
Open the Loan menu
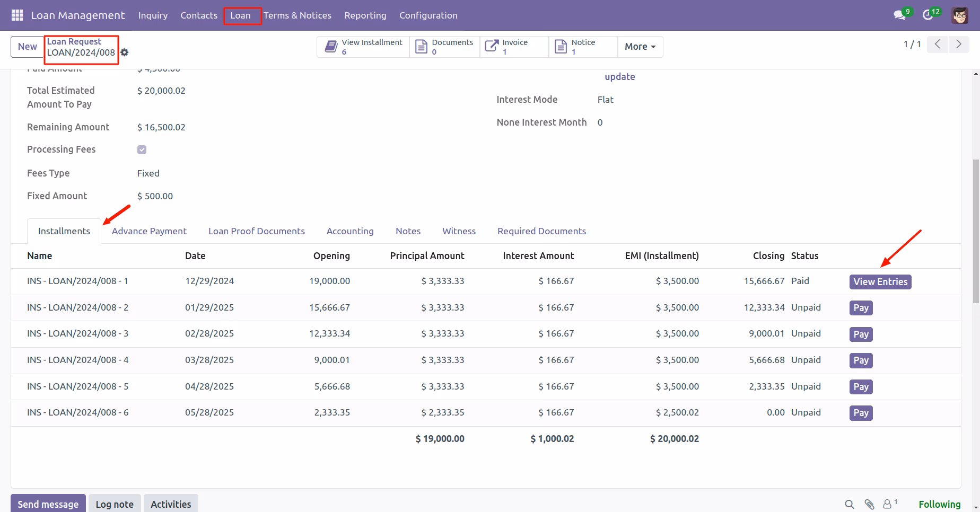pos(240,15)
